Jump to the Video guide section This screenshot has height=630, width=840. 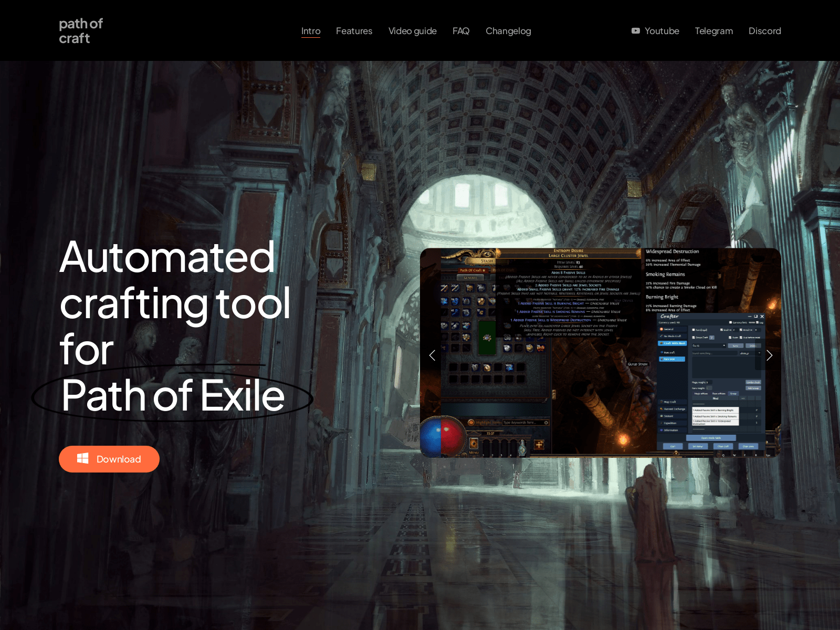point(413,31)
